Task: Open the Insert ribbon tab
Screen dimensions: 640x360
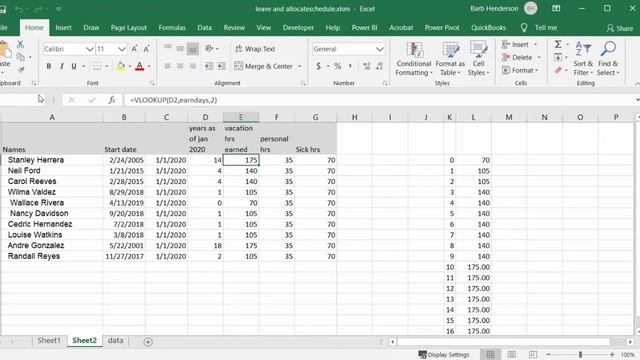Action: coord(63,28)
